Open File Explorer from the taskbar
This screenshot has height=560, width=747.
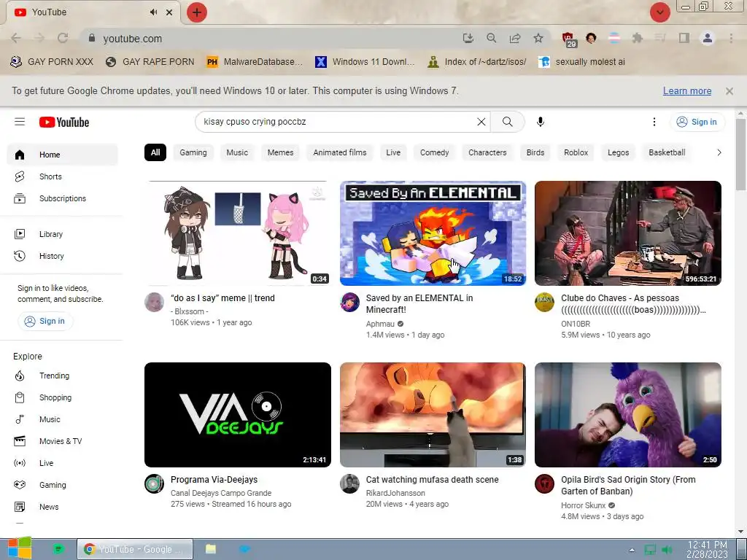211,549
